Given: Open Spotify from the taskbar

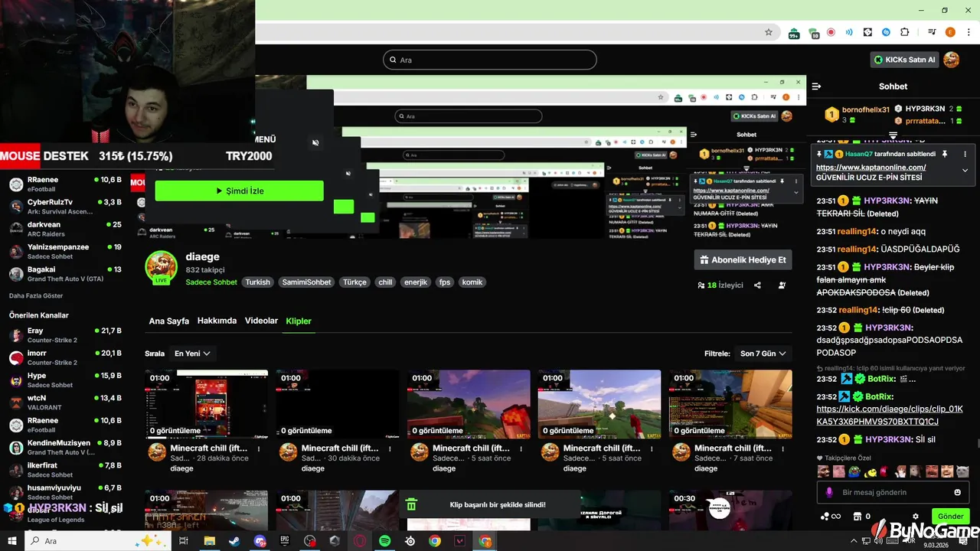Looking at the screenshot, I should (x=385, y=541).
